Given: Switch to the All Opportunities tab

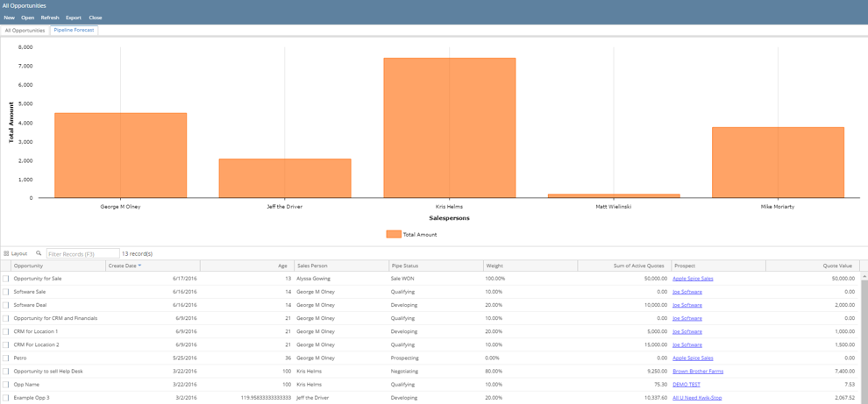Looking at the screenshot, I should pos(25,31).
